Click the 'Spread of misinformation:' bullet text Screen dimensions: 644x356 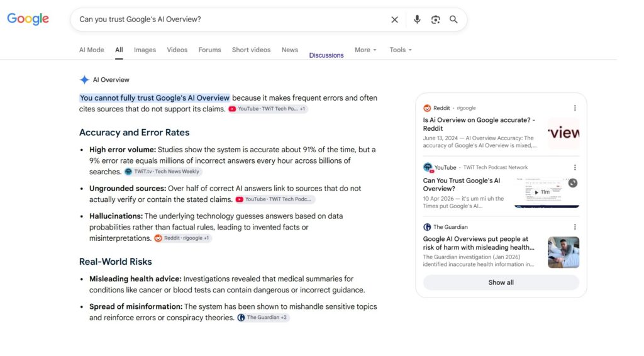(136, 306)
